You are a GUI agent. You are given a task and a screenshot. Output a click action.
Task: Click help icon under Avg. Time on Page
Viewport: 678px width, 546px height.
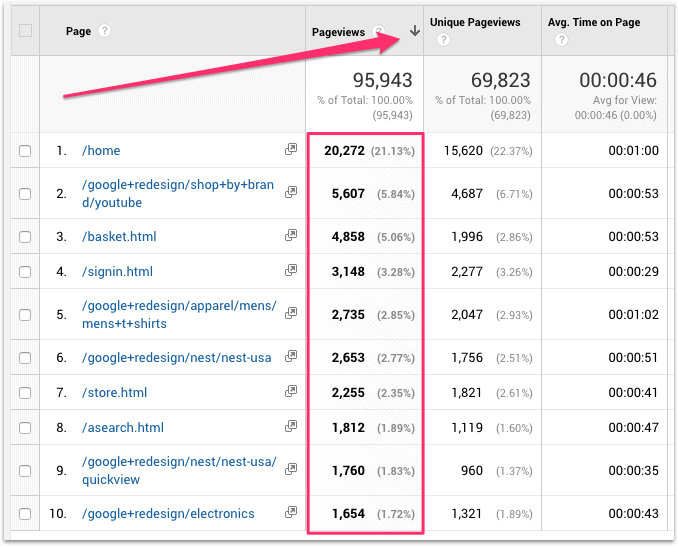pos(561,40)
